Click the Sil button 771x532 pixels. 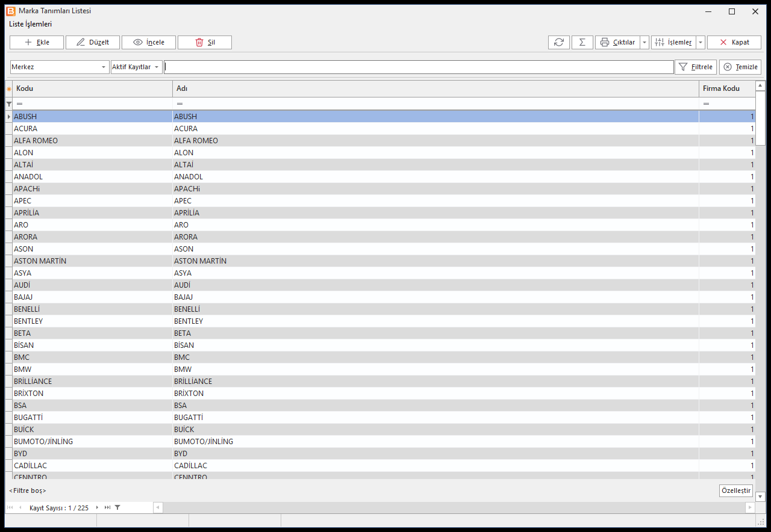[x=205, y=42]
